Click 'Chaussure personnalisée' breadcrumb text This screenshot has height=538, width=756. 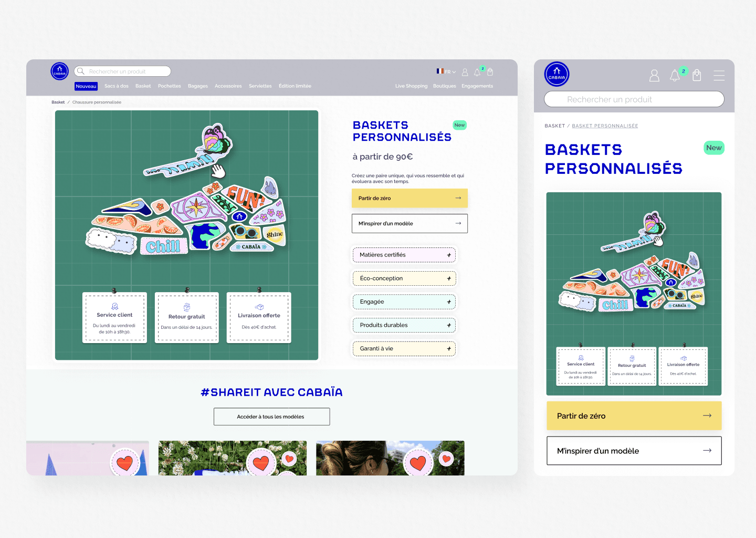point(97,102)
